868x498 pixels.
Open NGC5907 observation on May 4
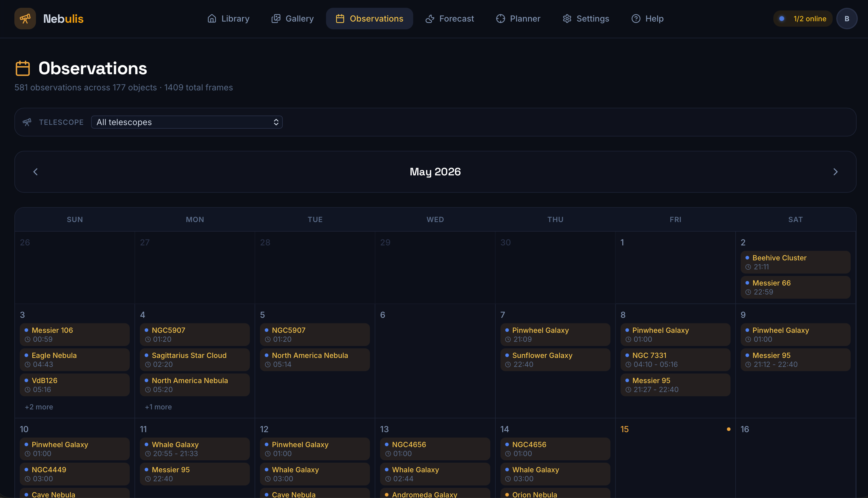coord(195,335)
